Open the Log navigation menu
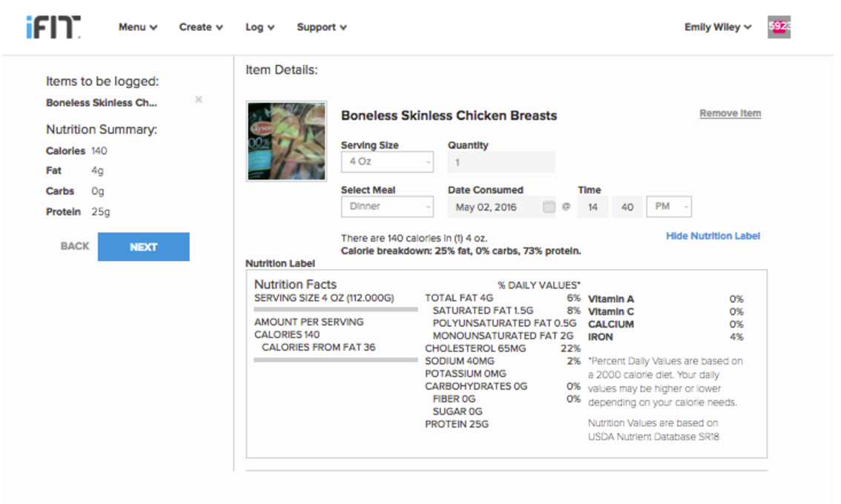 260,27
